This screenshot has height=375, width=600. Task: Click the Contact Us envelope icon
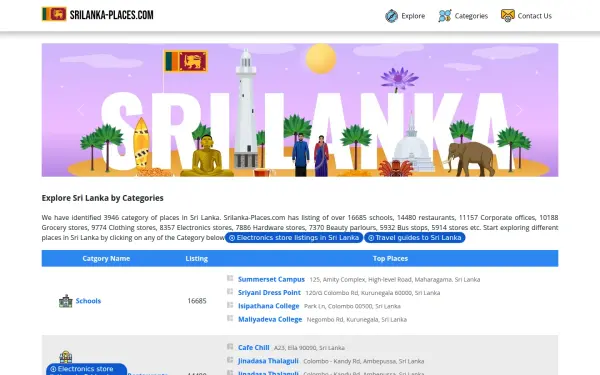coord(508,16)
